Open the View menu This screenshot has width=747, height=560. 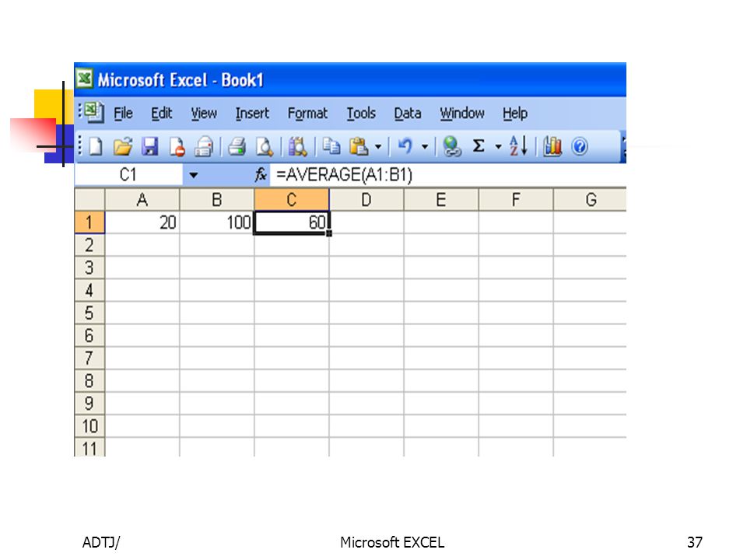coord(204,114)
